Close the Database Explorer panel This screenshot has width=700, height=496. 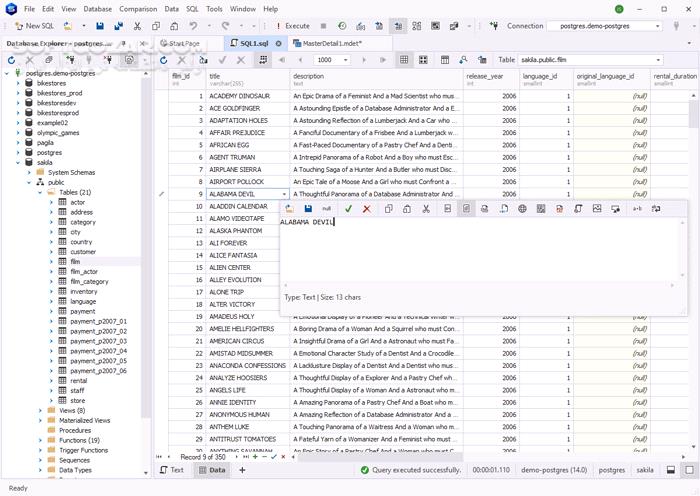[x=142, y=43]
